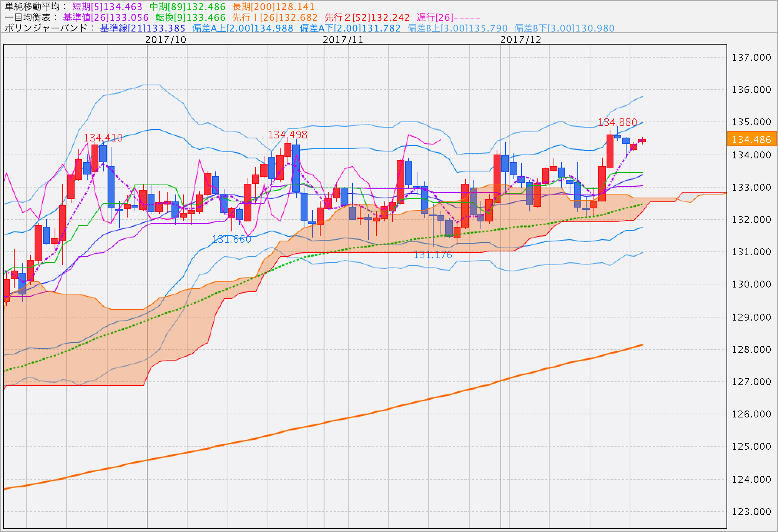Click the 基準線[21]133.385 Bollinger legend entry
Screen dimensions: 778x532
click(x=143, y=28)
